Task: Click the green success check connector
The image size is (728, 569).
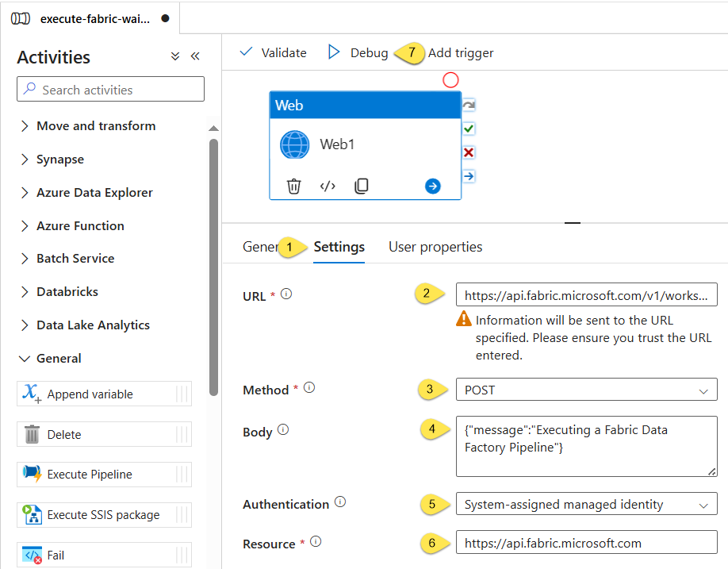Action: pyautogui.click(x=469, y=129)
